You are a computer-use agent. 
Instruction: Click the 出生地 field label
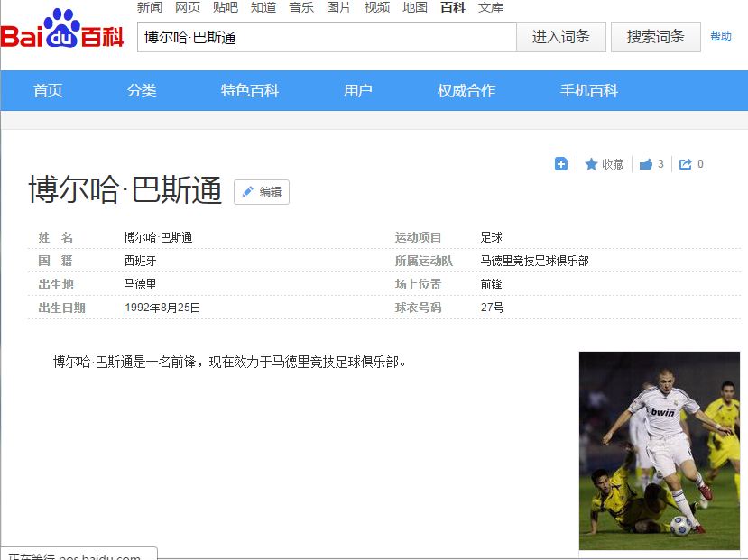pos(56,284)
